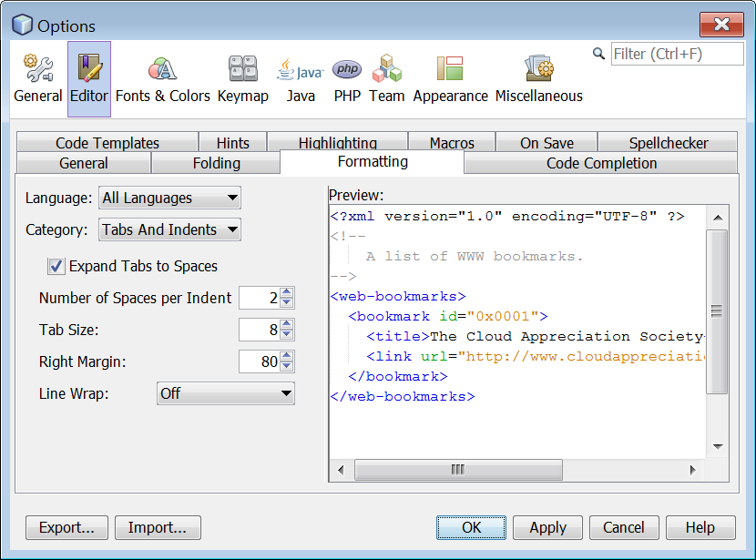Click the 'A list of WWW bookmarks.' comment
Viewport: 756px width, 560px height.
475,257
